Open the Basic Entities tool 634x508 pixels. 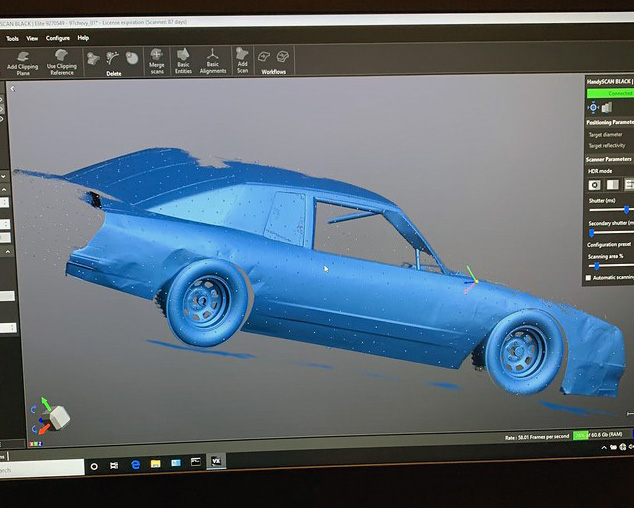pos(183,61)
